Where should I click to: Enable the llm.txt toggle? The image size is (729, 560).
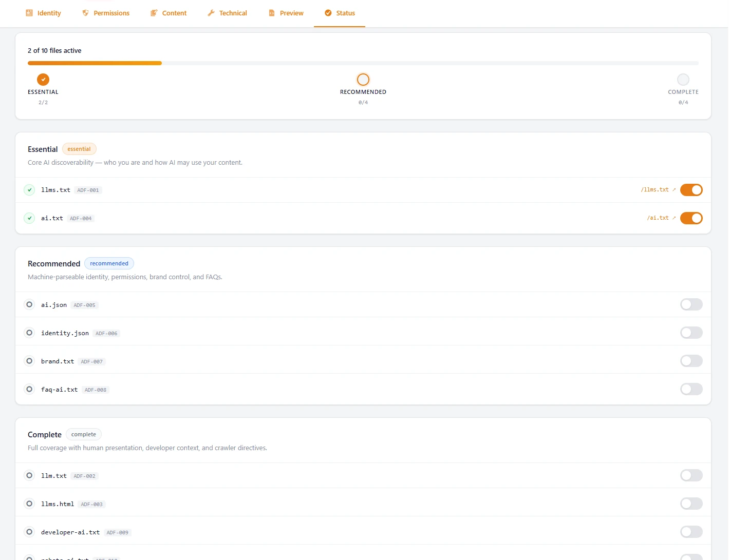(x=691, y=475)
